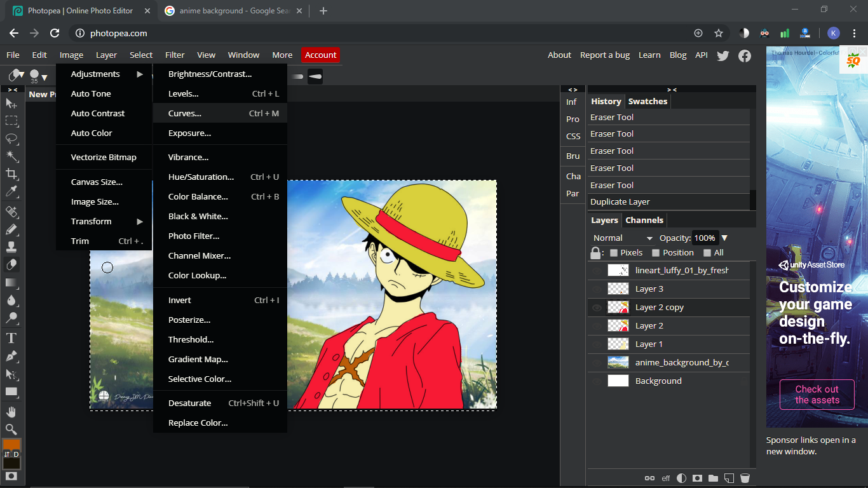Create new folder in Layers panel
The height and width of the screenshot is (488, 868).
click(713, 478)
